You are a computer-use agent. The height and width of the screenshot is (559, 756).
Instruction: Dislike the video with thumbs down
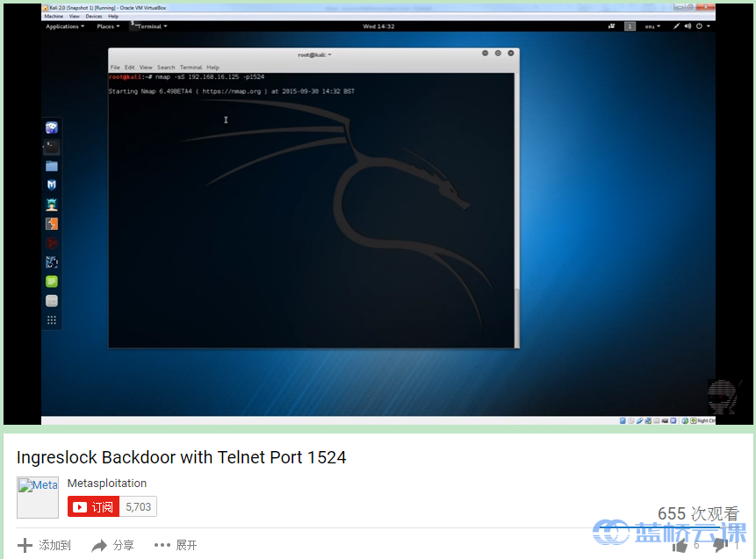[720, 546]
